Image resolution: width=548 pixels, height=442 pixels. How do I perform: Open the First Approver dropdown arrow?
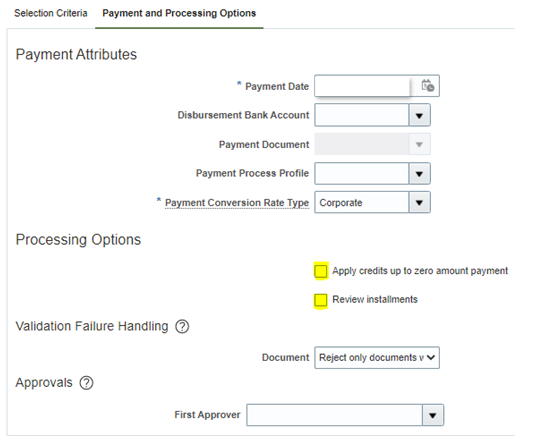pyautogui.click(x=433, y=415)
